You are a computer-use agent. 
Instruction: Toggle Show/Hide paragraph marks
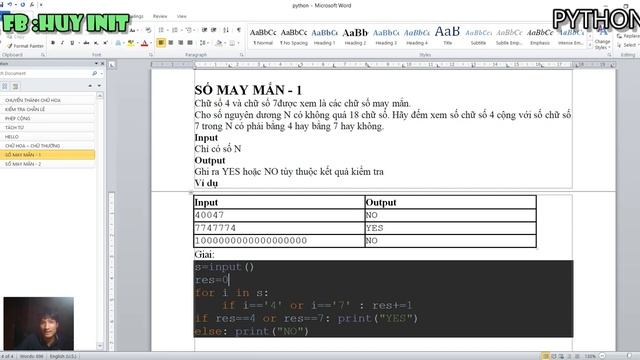pyautogui.click(x=239, y=30)
